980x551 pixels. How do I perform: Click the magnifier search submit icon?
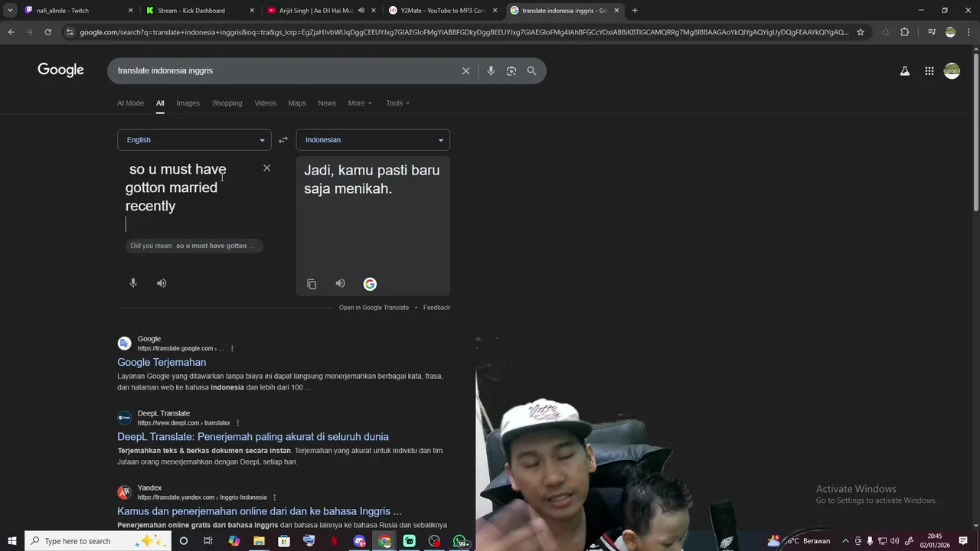pos(531,70)
